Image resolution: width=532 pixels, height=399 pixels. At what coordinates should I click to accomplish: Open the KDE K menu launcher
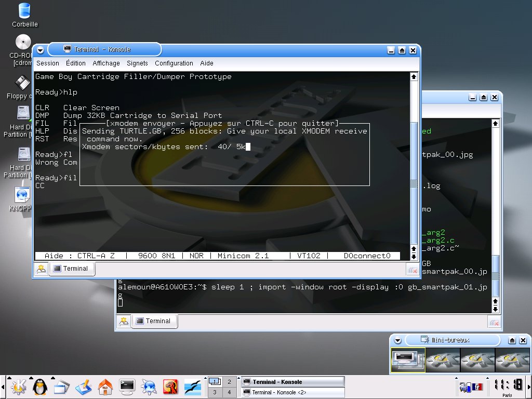click(19, 386)
